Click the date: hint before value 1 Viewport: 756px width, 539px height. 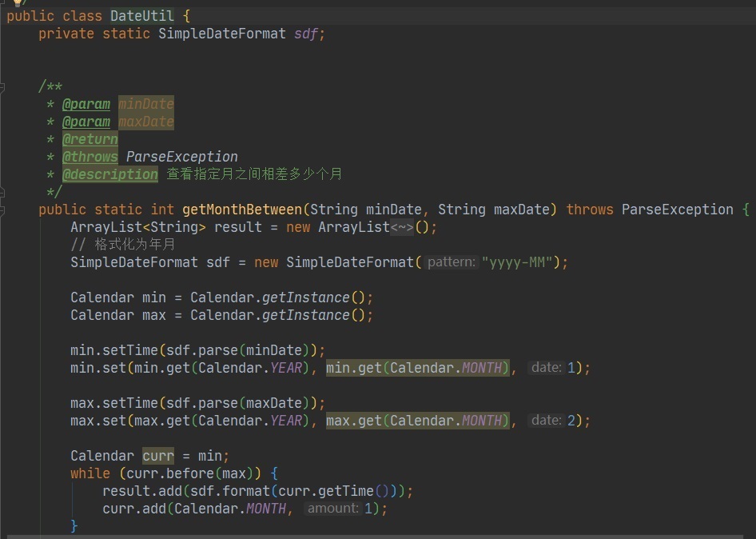coord(547,368)
